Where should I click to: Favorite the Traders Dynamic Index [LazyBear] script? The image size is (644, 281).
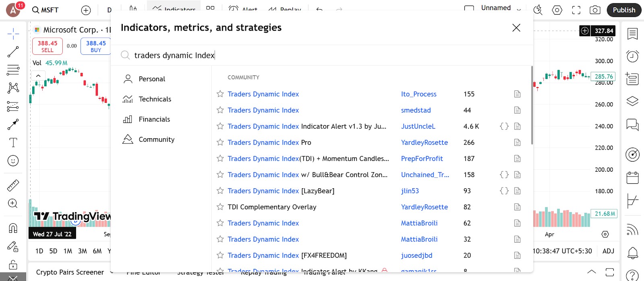[x=220, y=191]
